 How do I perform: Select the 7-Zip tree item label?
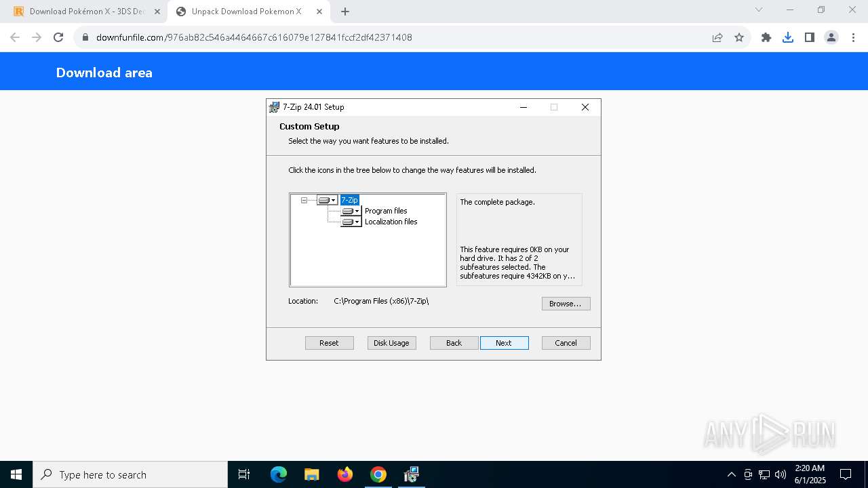coord(349,200)
